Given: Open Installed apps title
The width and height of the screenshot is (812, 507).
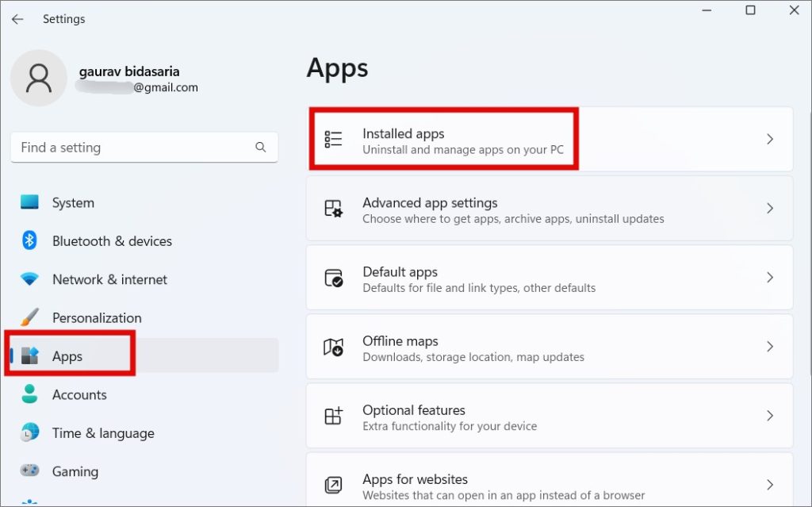Looking at the screenshot, I should 404,133.
